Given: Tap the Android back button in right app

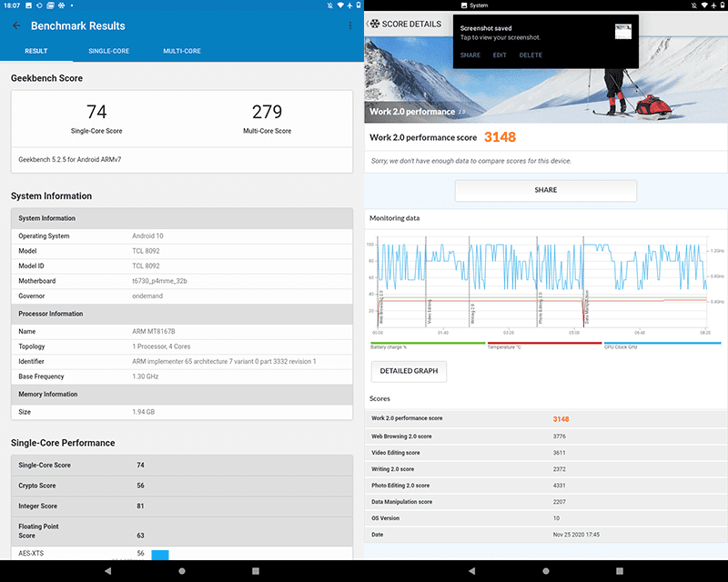Looking at the screenshot, I should point(471,571).
